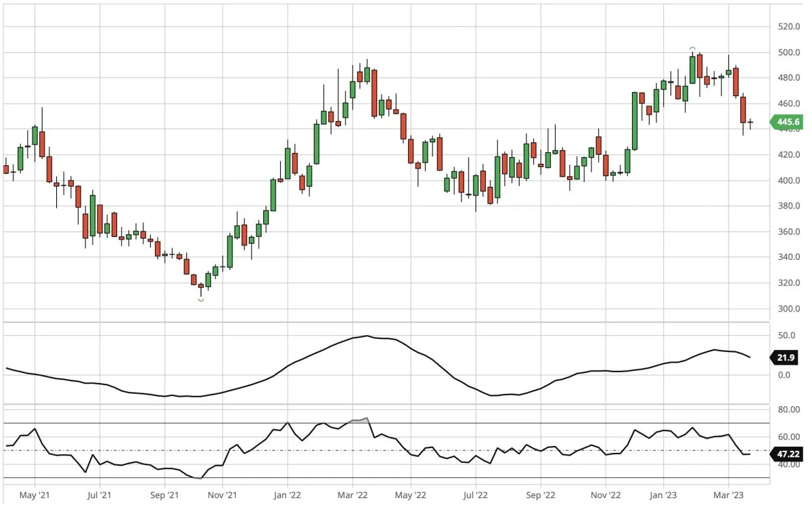Click the Jul '21 date label

99,495
